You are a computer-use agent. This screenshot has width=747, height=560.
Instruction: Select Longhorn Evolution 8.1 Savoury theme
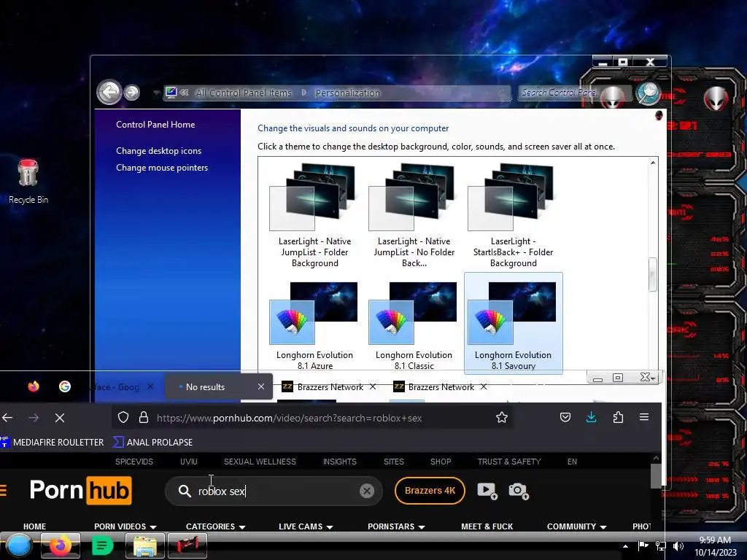[x=513, y=324]
